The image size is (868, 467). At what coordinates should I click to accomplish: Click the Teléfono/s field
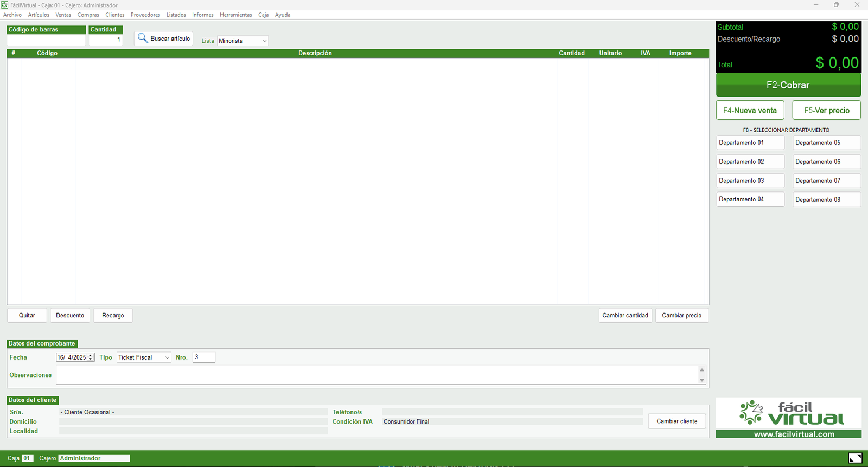click(512, 412)
